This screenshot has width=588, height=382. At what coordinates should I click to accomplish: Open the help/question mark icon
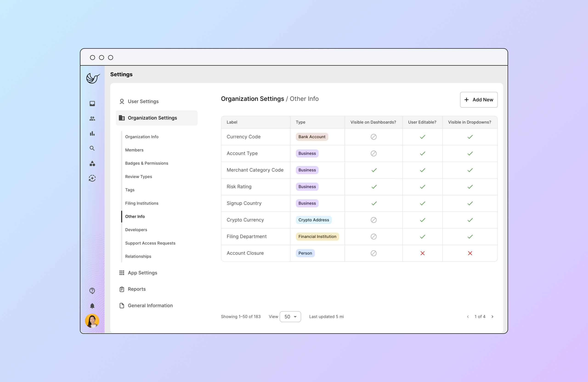pos(92,291)
